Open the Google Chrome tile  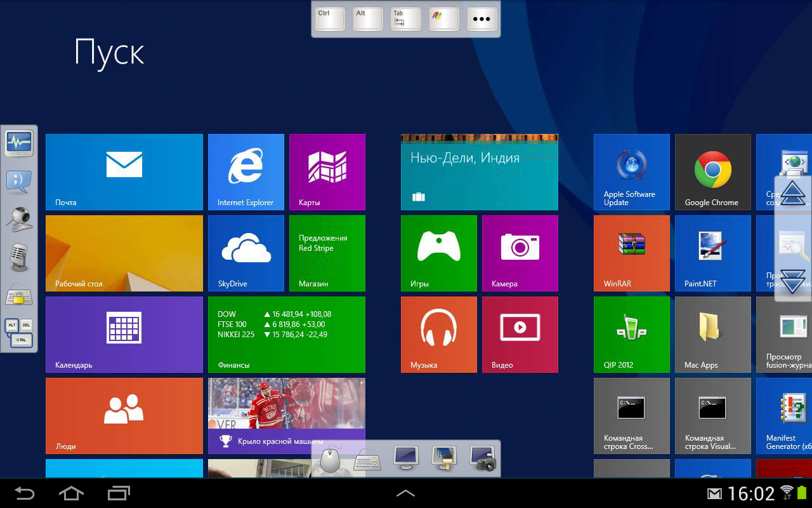coord(712,171)
